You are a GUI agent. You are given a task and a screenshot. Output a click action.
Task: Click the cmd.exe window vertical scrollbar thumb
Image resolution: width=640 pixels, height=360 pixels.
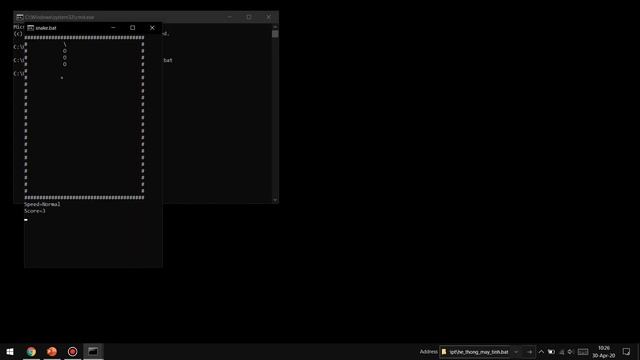[275, 33]
